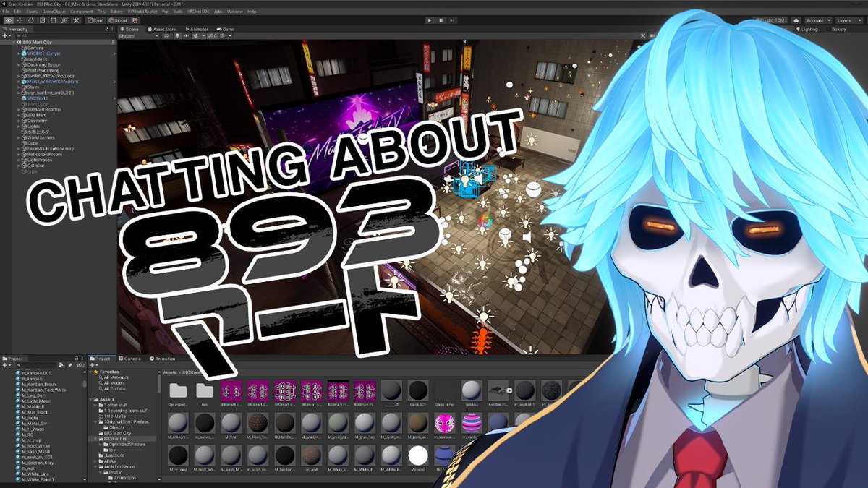Open the File menu
Viewport: 868px width, 488px height.
[6, 12]
